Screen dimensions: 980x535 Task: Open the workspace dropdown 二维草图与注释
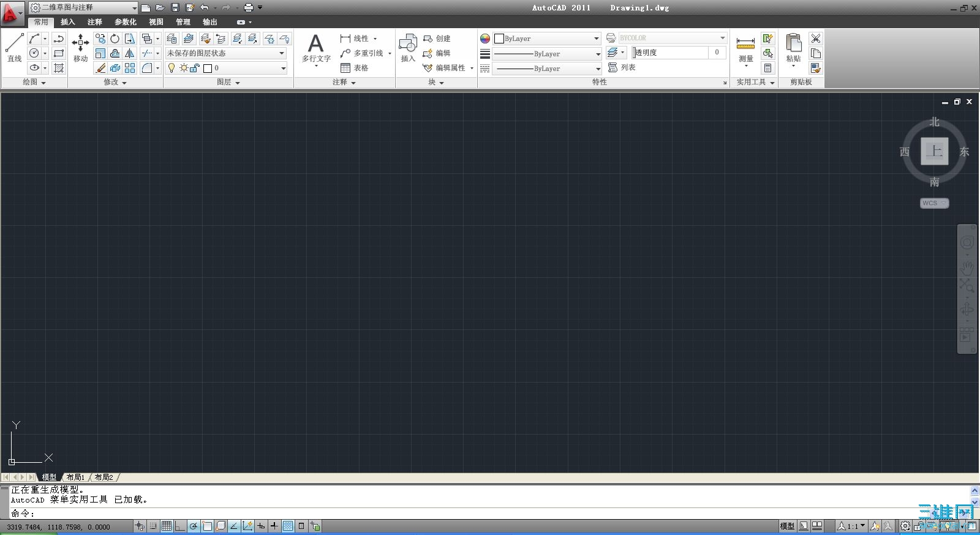tap(83, 7)
